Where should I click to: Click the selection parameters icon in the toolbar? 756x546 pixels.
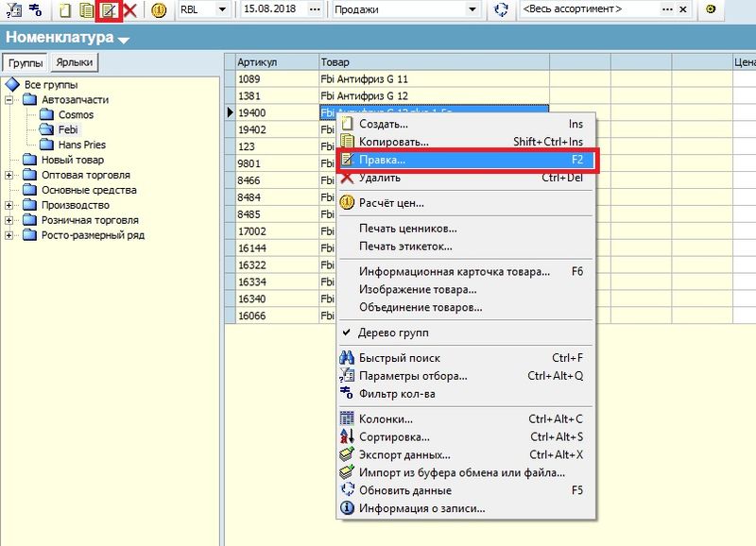13,9
